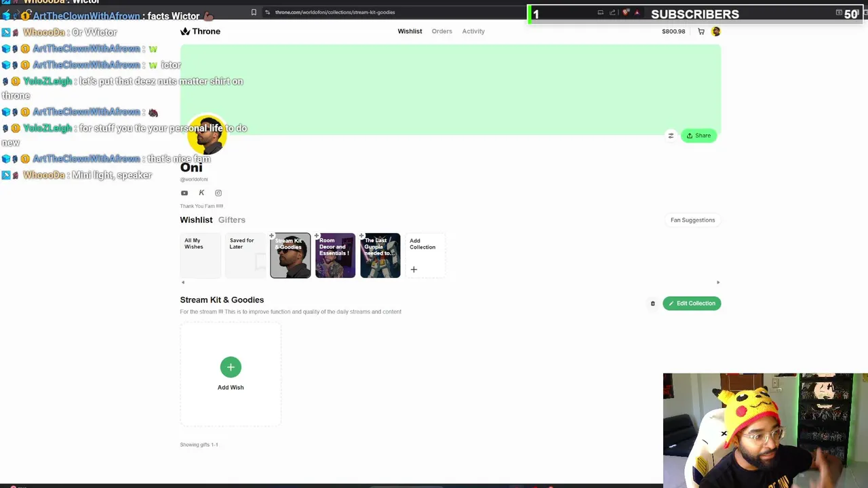Click the Add Wish text label
The width and height of the screenshot is (868, 488).
[x=231, y=388]
